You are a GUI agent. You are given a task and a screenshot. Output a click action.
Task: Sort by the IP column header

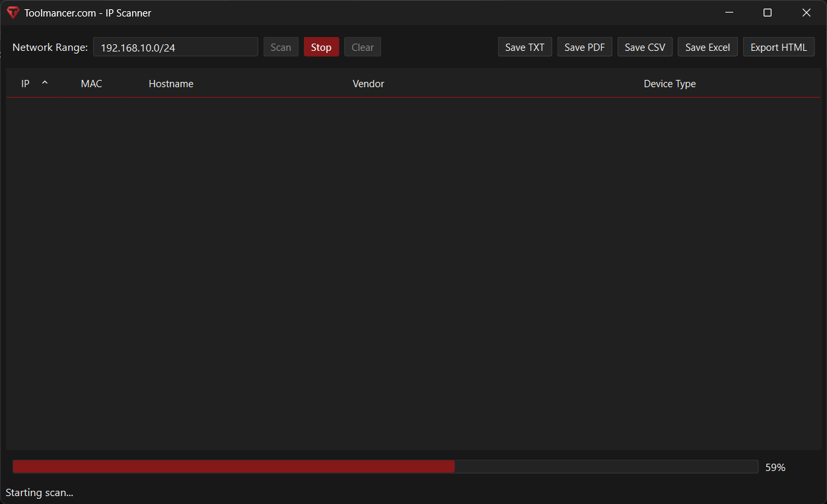tap(26, 84)
